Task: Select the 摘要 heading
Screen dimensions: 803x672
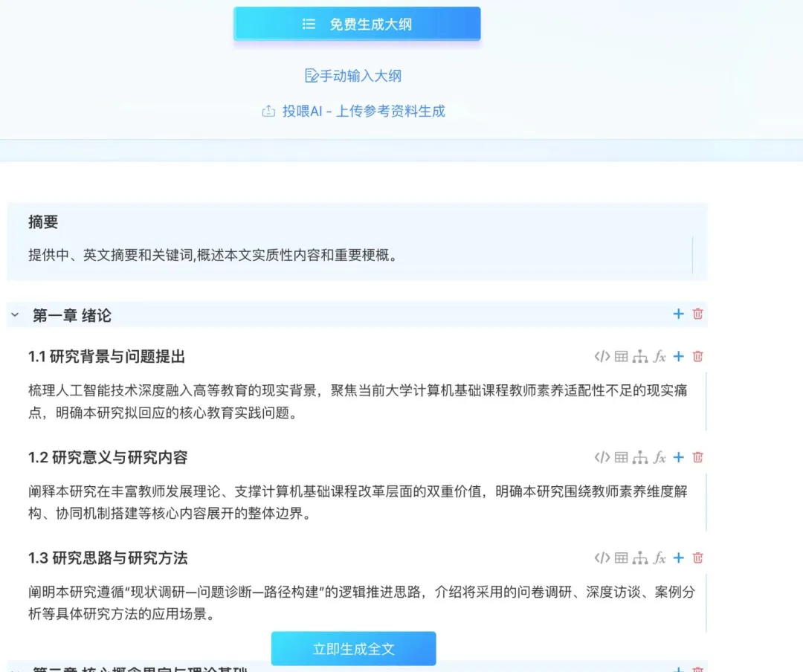Action: pos(43,222)
